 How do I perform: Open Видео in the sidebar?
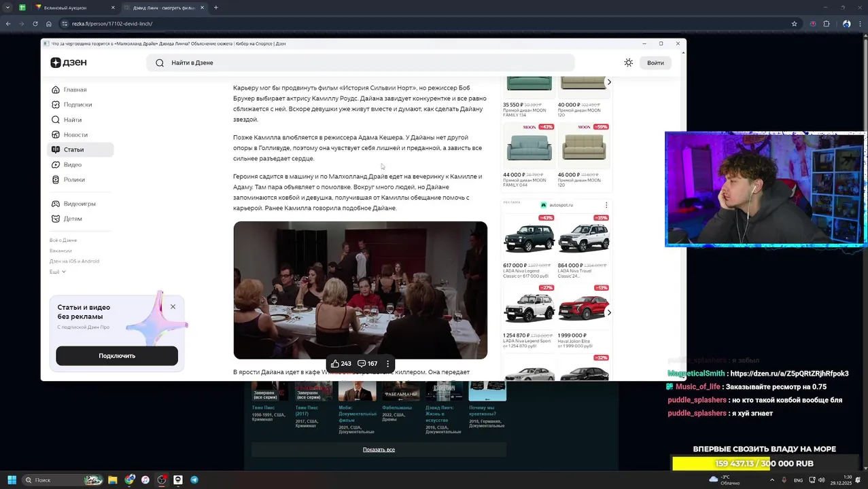tap(72, 164)
